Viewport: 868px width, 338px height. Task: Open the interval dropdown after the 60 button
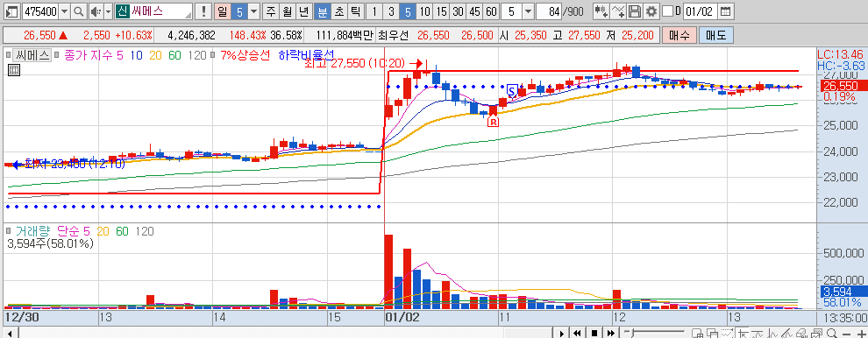528,11
